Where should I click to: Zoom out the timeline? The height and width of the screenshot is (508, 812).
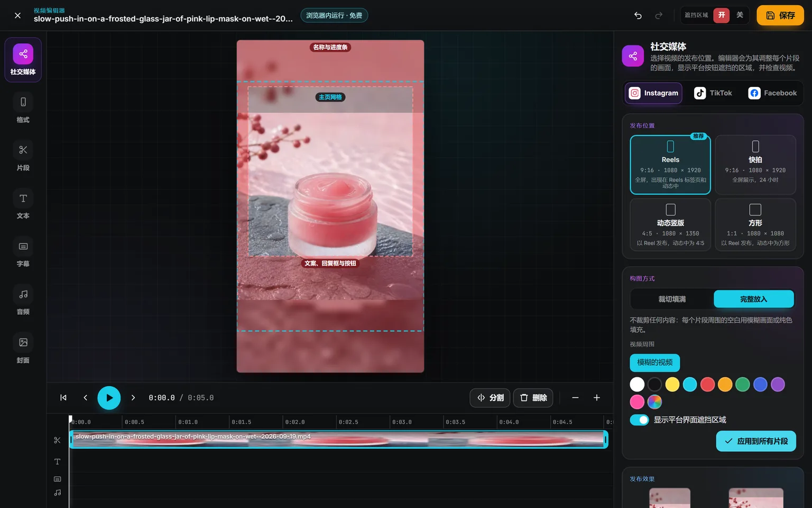pyautogui.click(x=575, y=398)
